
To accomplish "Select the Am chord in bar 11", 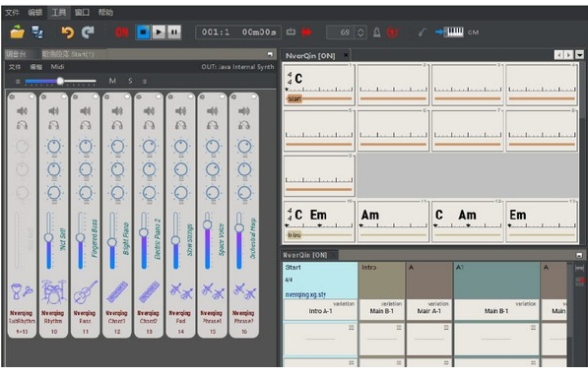I will (x=369, y=215).
